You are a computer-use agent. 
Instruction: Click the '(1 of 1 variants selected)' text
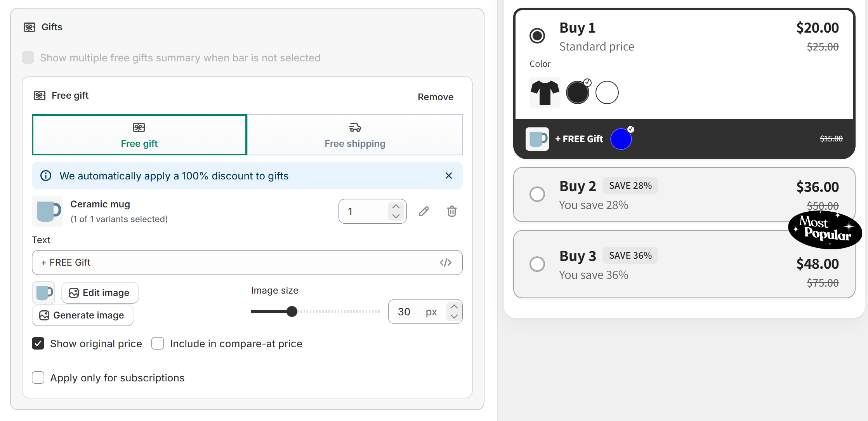click(x=119, y=219)
